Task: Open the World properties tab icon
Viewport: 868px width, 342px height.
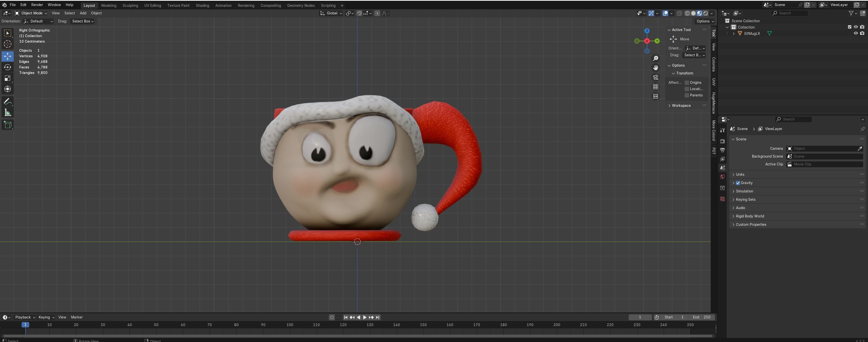Action: pos(722,177)
